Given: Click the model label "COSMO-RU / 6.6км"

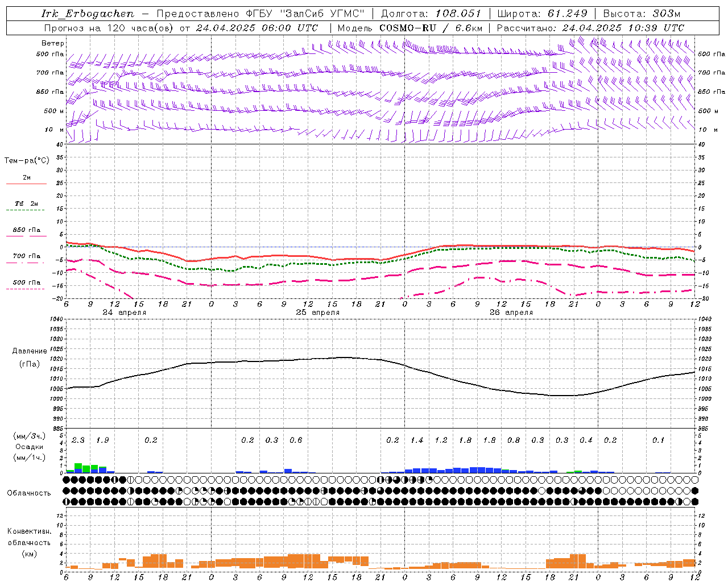Looking at the screenshot, I should click(x=431, y=28).
